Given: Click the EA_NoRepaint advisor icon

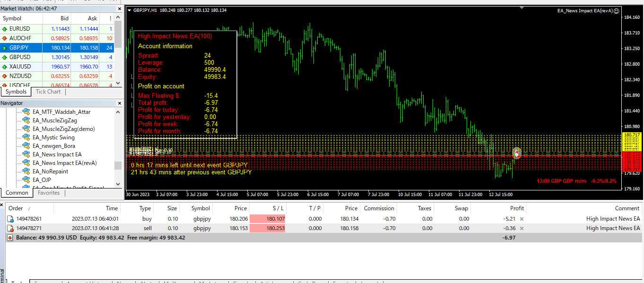Looking at the screenshot, I should pyautogui.click(x=26, y=172).
